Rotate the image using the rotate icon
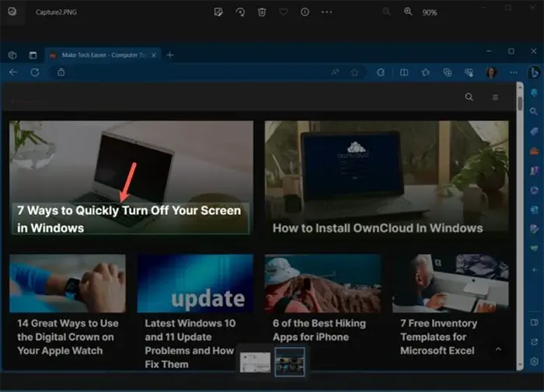 click(x=240, y=12)
